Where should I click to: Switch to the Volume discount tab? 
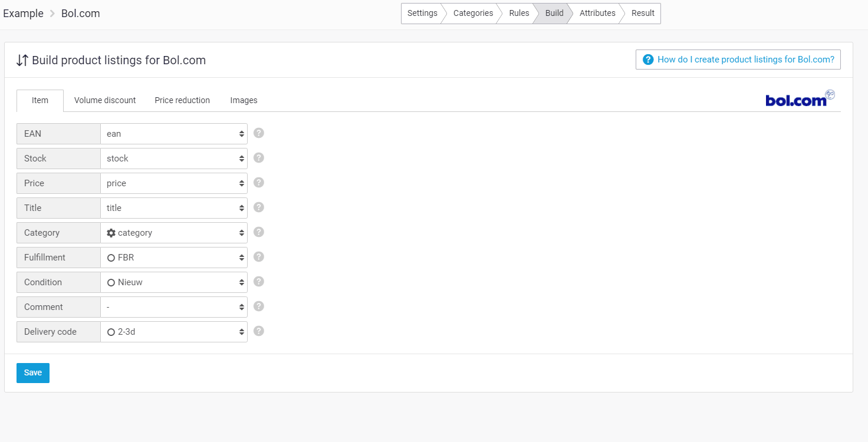point(105,100)
